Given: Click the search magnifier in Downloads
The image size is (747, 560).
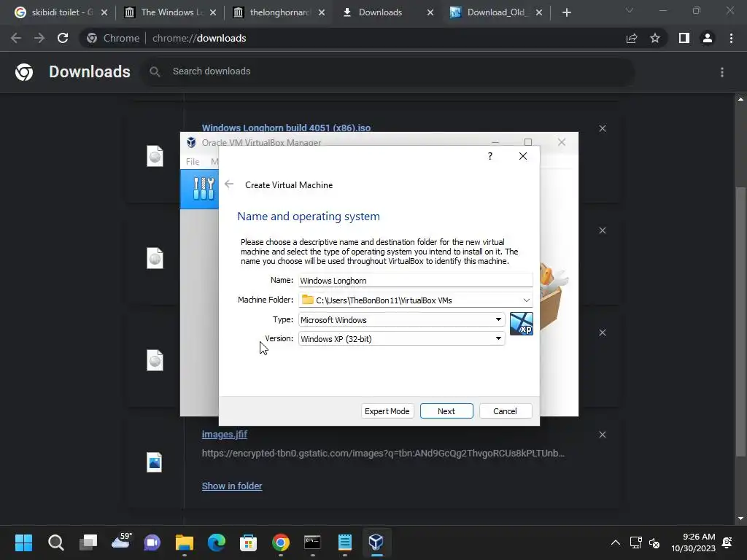Looking at the screenshot, I should (x=155, y=71).
